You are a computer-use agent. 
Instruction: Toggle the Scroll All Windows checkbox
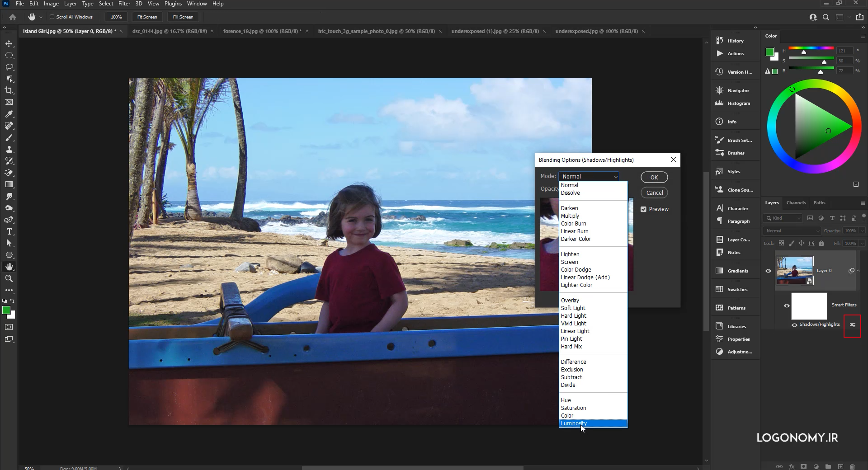(52, 17)
